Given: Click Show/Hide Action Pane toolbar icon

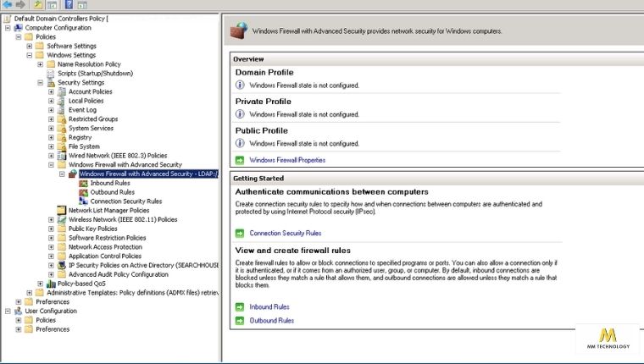Looking at the screenshot, I should tap(82, 5).
